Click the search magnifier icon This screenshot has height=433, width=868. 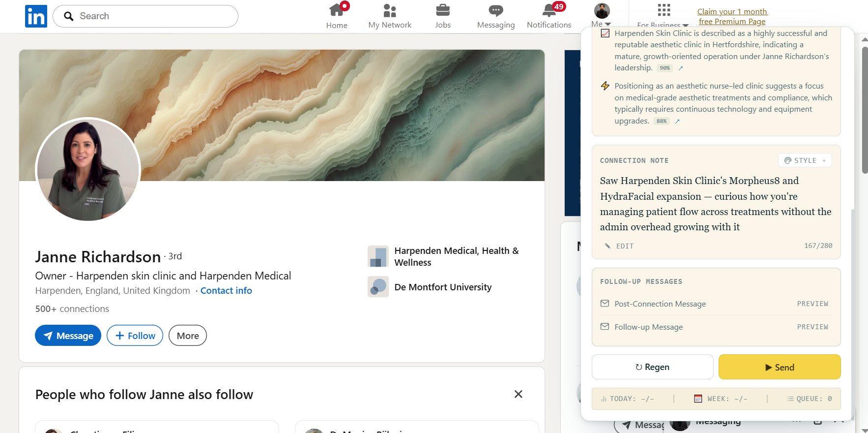point(69,16)
